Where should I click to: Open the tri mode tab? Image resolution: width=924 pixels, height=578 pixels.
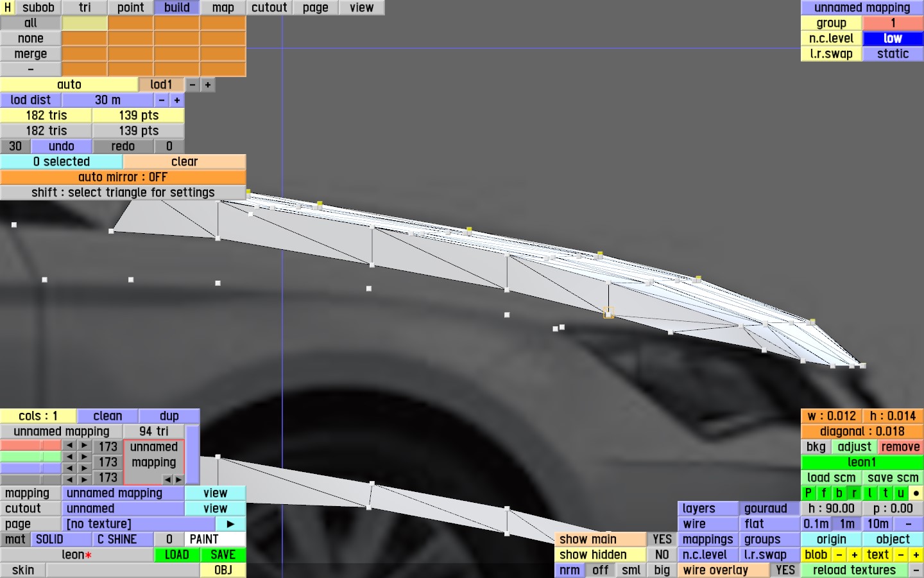coord(85,8)
